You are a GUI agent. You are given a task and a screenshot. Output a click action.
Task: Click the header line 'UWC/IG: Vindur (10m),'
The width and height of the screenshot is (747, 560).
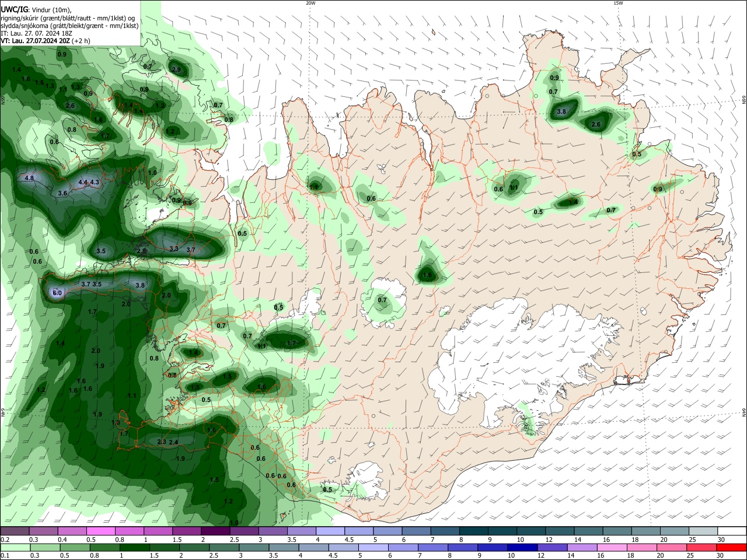36,10
